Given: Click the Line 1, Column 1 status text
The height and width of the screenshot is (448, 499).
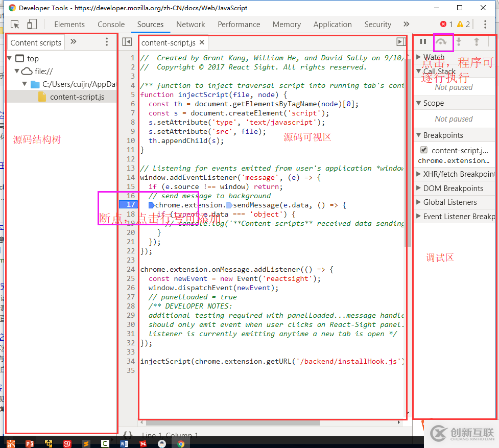Looking at the screenshot, I should tap(170, 435).
